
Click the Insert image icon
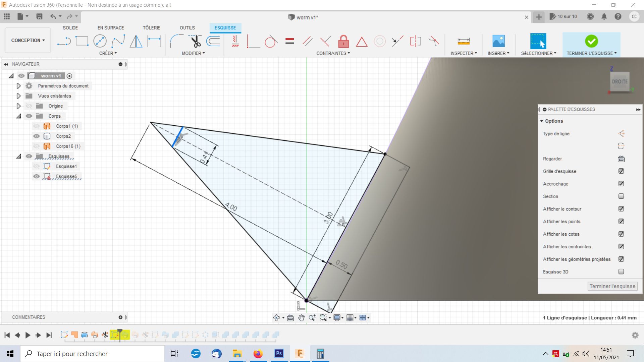pyautogui.click(x=498, y=41)
